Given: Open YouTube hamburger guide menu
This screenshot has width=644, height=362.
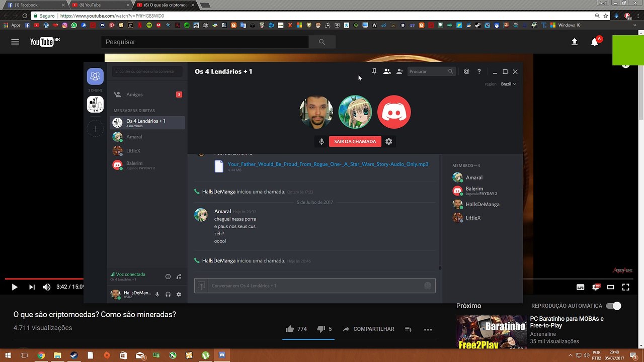Looking at the screenshot, I should (15, 42).
